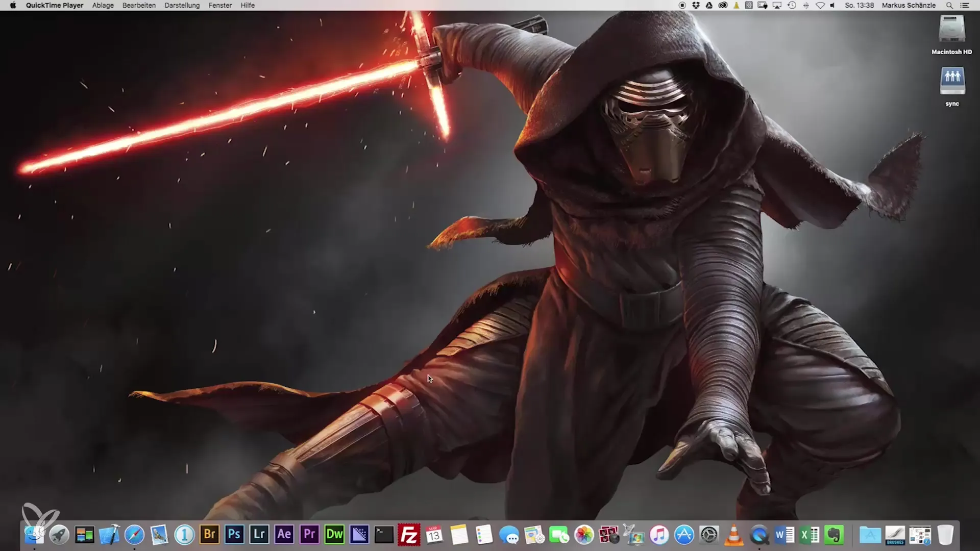Screen dimensions: 980x551
Task: Open Applications folder stack in Dock
Action: pyautogui.click(x=870, y=535)
